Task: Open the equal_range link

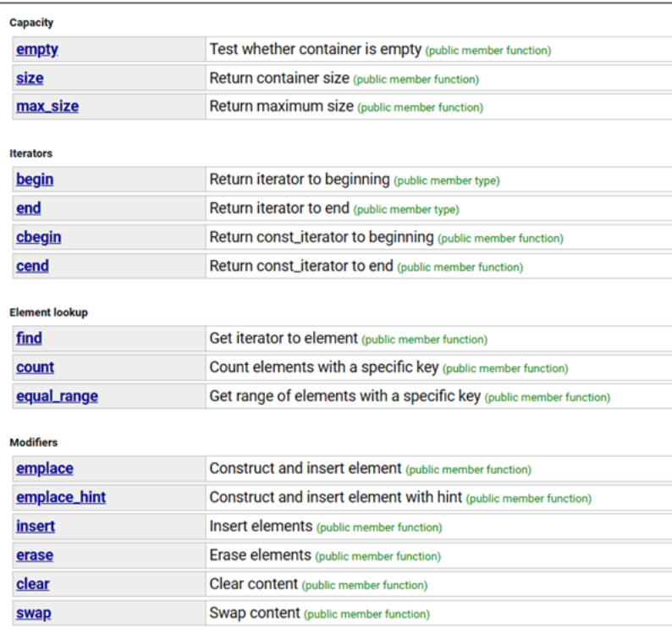Action: (57, 396)
